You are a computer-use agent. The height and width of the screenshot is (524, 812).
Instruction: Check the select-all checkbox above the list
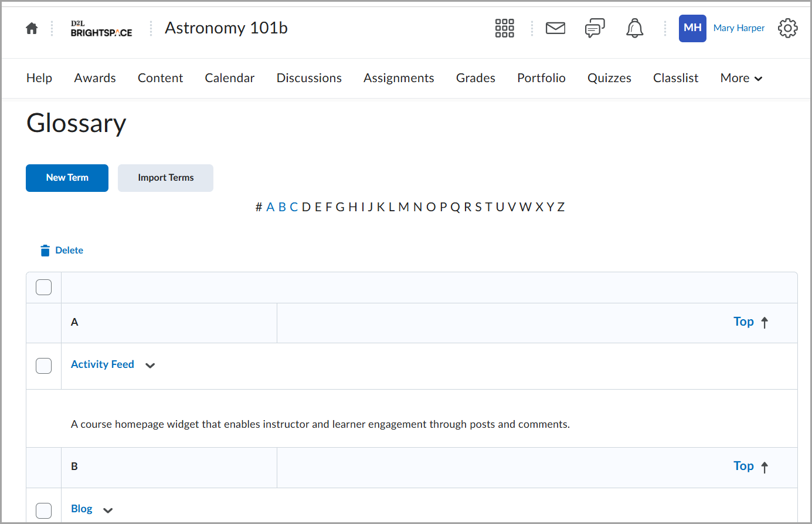(43, 287)
